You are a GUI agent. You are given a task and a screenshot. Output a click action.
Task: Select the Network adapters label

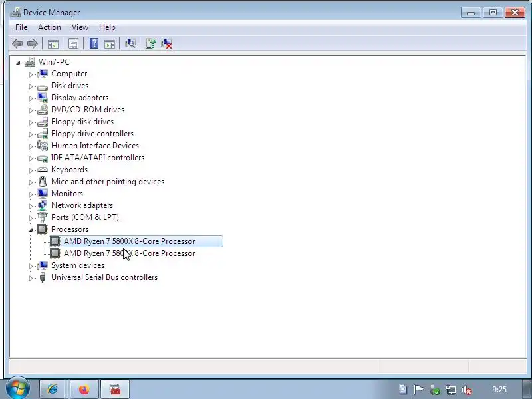pos(82,205)
